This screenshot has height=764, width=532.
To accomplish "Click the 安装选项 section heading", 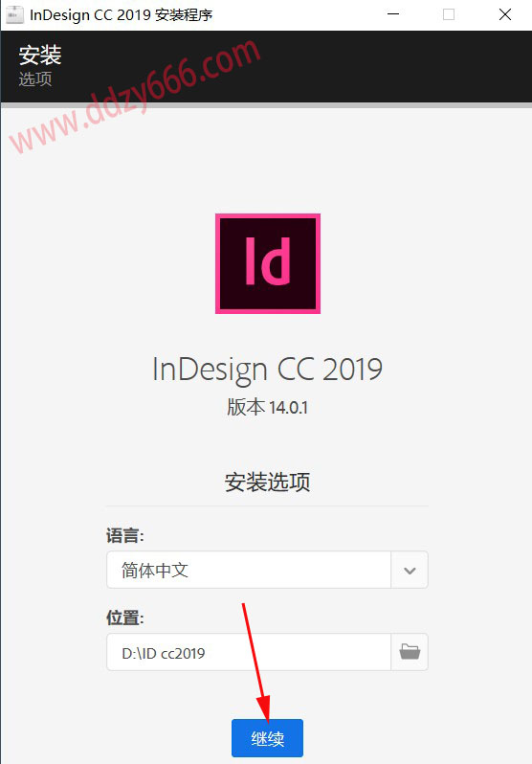I will coord(267,482).
